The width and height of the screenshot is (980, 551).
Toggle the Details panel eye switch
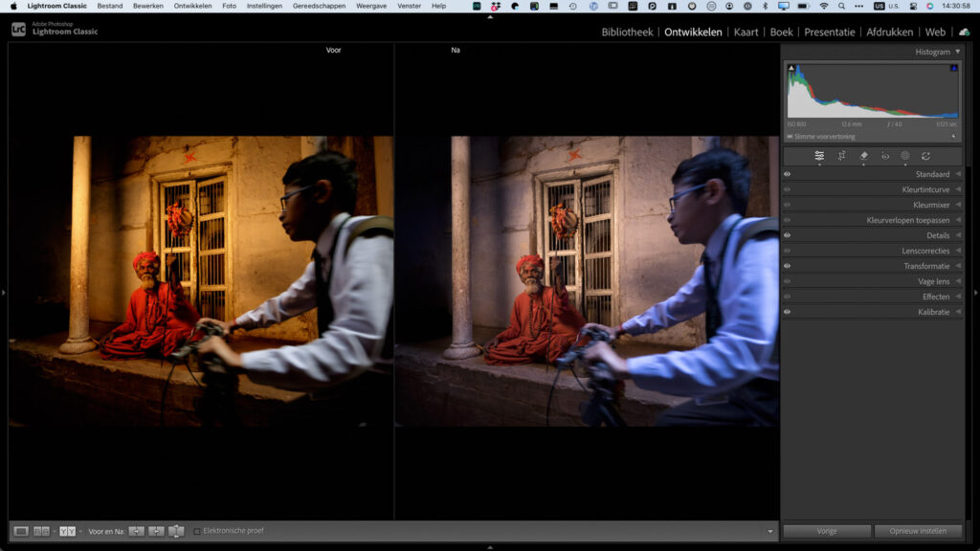(x=787, y=235)
